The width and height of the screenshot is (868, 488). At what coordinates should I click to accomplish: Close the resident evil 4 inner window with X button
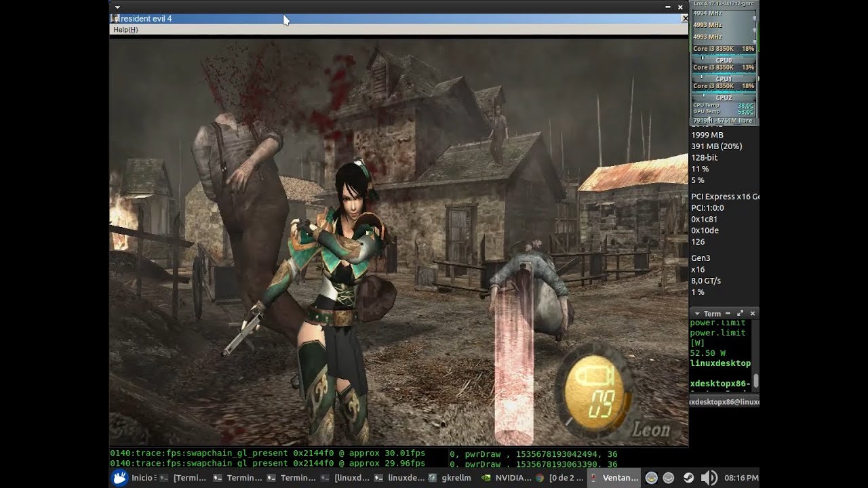[684, 18]
